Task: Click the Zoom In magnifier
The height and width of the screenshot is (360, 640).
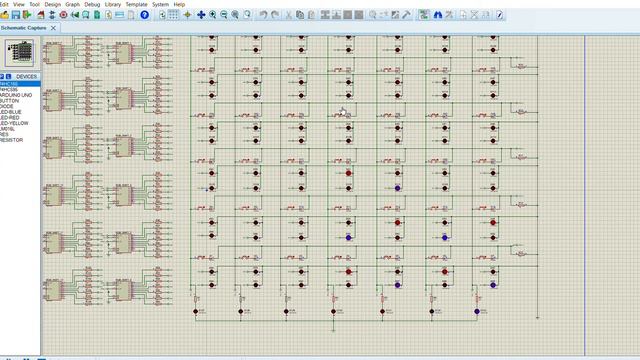Action: [x=213, y=15]
